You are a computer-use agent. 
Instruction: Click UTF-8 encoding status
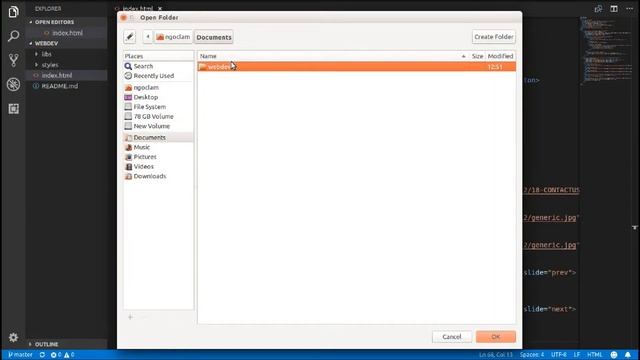point(559,355)
